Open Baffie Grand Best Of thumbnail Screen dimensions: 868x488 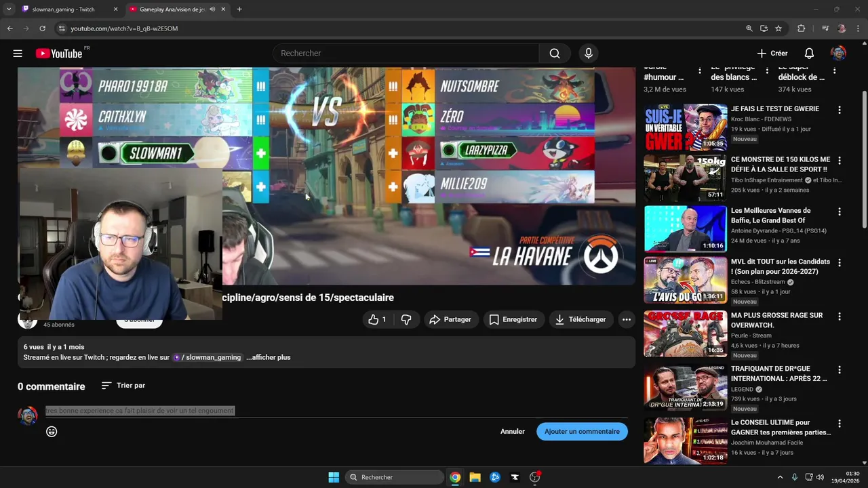click(x=685, y=229)
